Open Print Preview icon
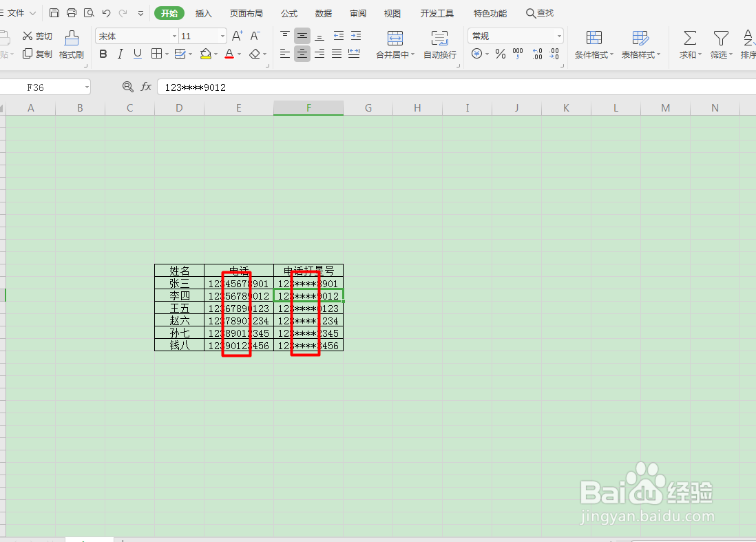Screen dimensions: 756x542 [x=89, y=13]
